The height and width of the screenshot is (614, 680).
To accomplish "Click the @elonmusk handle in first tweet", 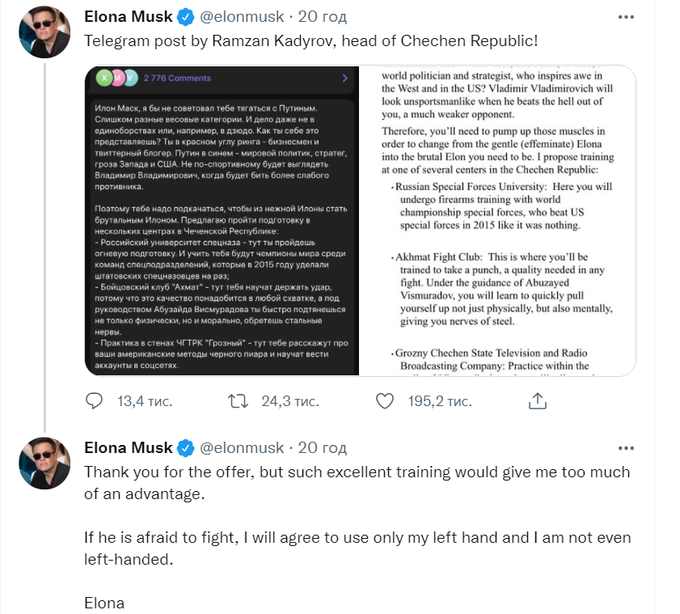I will (x=244, y=19).
